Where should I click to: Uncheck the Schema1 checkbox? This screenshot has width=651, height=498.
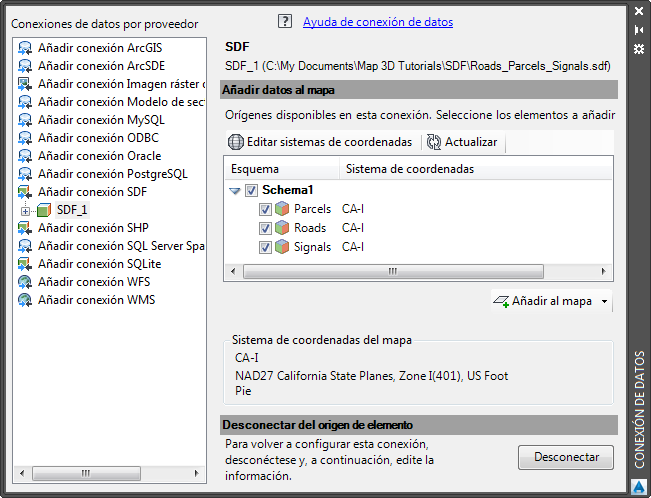click(251, 190)
